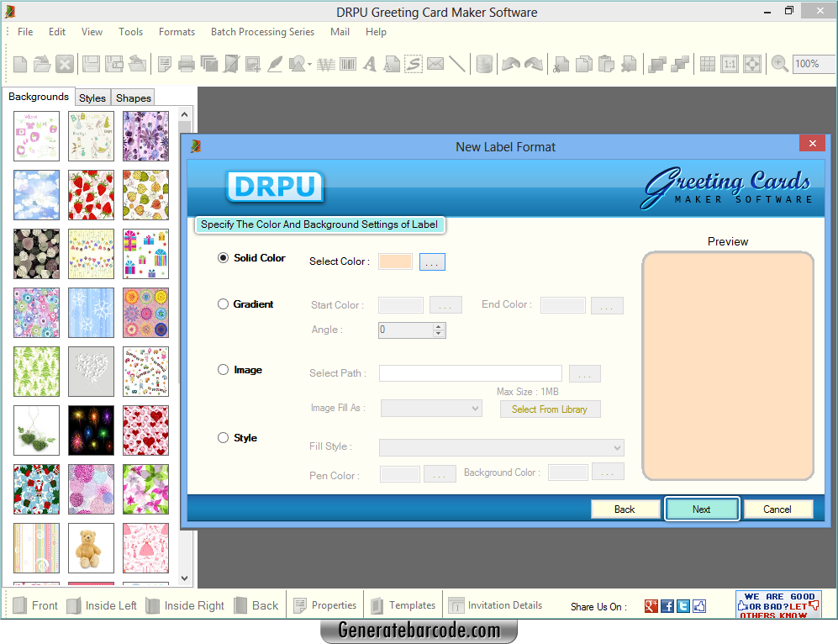Image resolution: width=838 pixels, height=644 pixels.
Task: Click the Select Path browse button
Action: [585, 373]
